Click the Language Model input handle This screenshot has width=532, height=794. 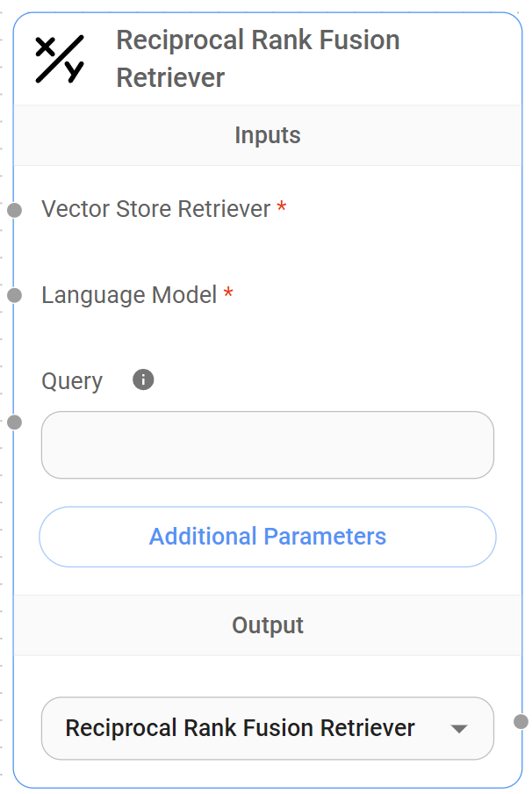click(x=14, y=295)
